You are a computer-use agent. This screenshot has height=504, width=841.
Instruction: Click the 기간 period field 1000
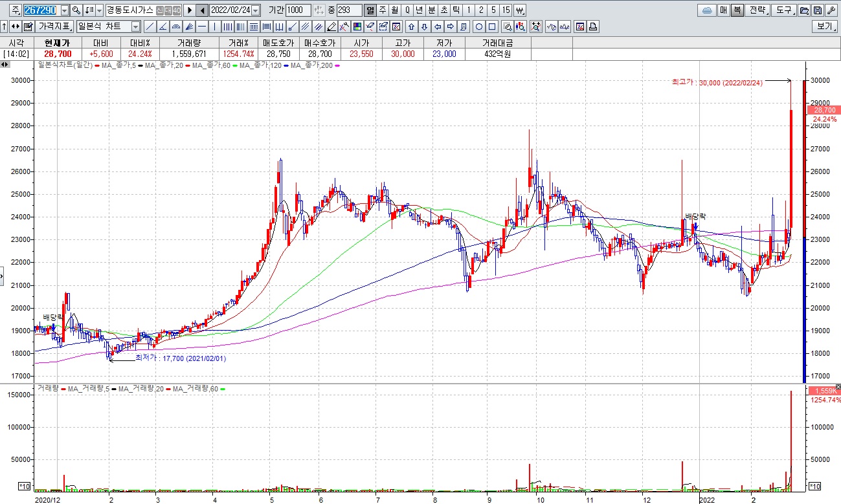[x=298, y=10]
